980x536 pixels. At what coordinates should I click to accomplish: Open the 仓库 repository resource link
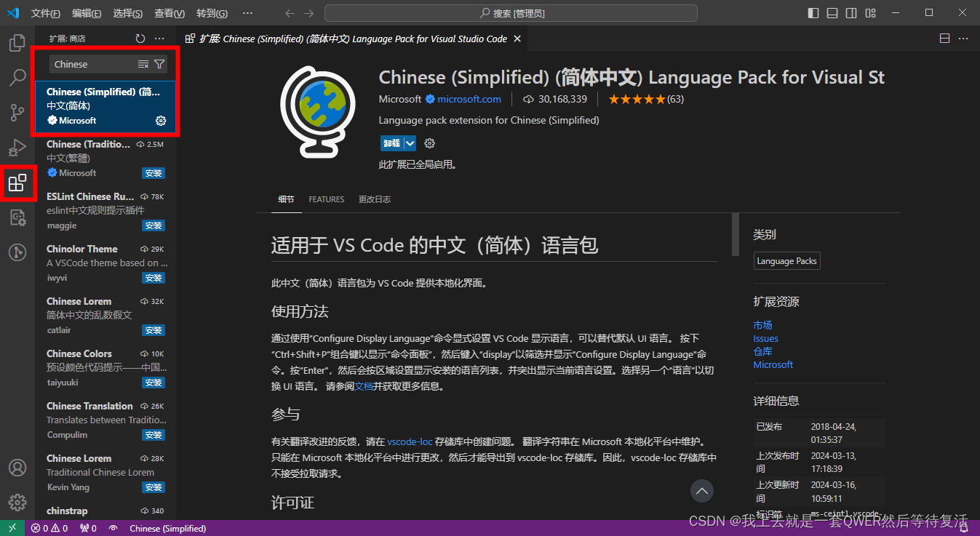[x=762, y=351]
